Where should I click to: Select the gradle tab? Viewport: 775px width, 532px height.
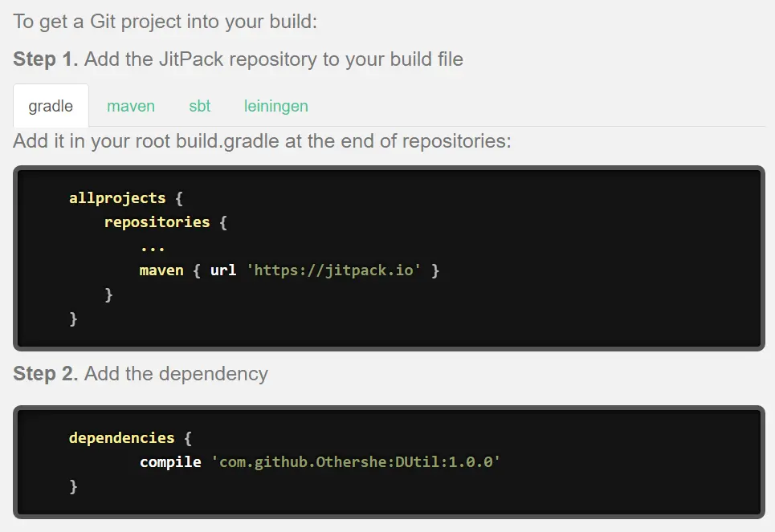tap(51, 106)
